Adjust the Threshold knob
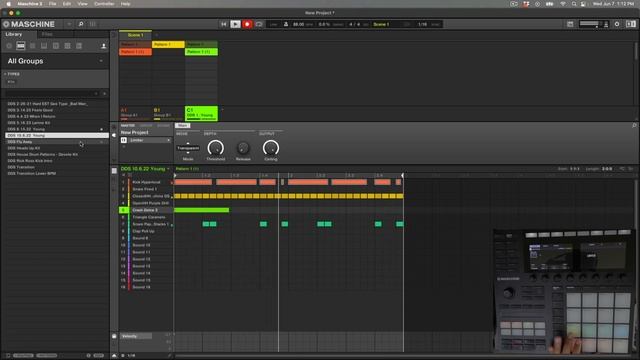Viewport: 640px width, 360px height. tap(216, 148)
